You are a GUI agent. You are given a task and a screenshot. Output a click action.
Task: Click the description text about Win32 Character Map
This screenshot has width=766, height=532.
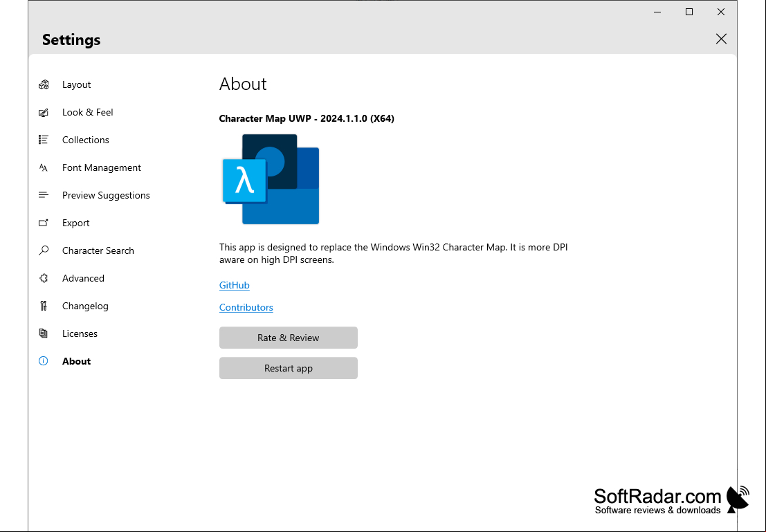click(x=393, y=253)
